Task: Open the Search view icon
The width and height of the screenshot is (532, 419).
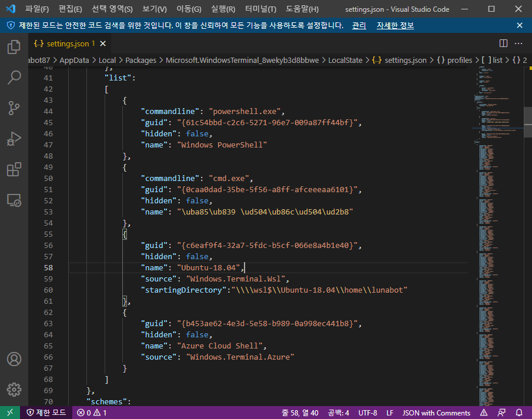Action: [x=14, y=78]
